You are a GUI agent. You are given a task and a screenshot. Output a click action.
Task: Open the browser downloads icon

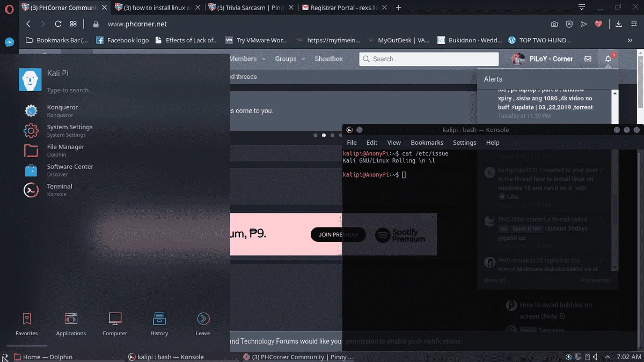619,24
